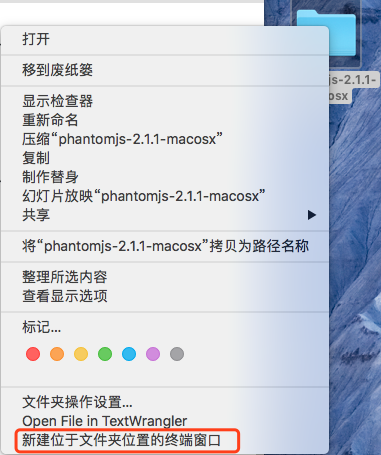
Task: Click 查看显示选项 in the menu
Action: [165, 296]
